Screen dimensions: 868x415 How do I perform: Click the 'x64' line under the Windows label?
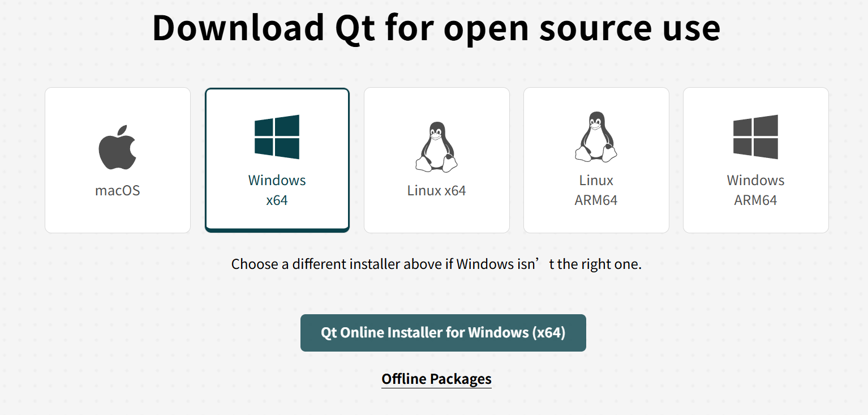tap(277, 200)
